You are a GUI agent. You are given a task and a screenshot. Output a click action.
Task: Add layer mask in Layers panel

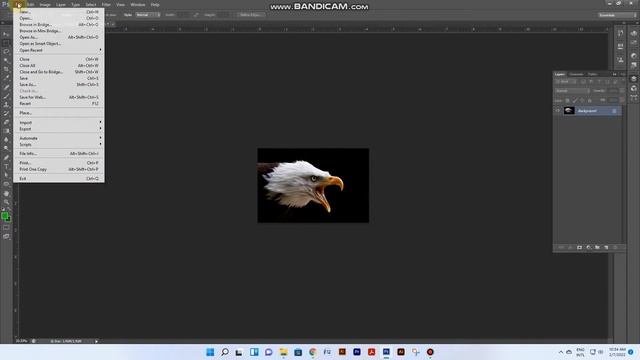pyautogui.click(x=579, y=247)
